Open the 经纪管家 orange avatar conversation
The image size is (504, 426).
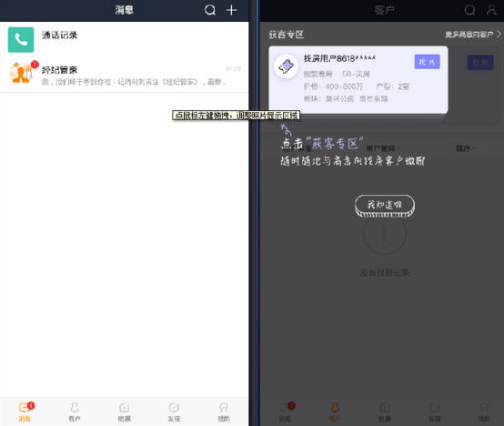pos(21,73)
